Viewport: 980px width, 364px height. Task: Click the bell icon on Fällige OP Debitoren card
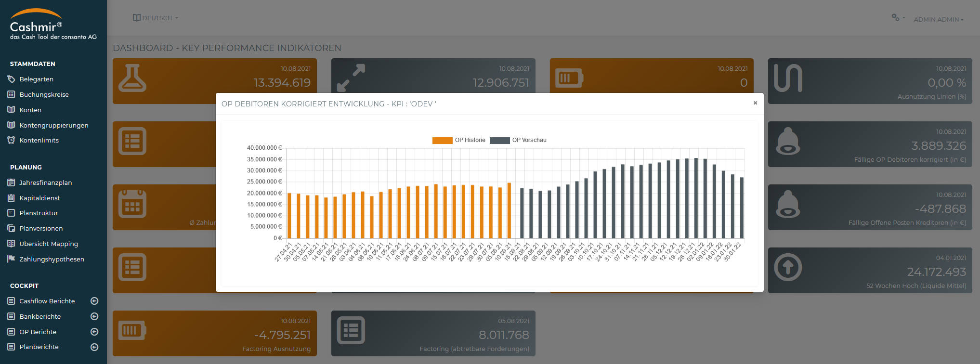click(788, 141)
